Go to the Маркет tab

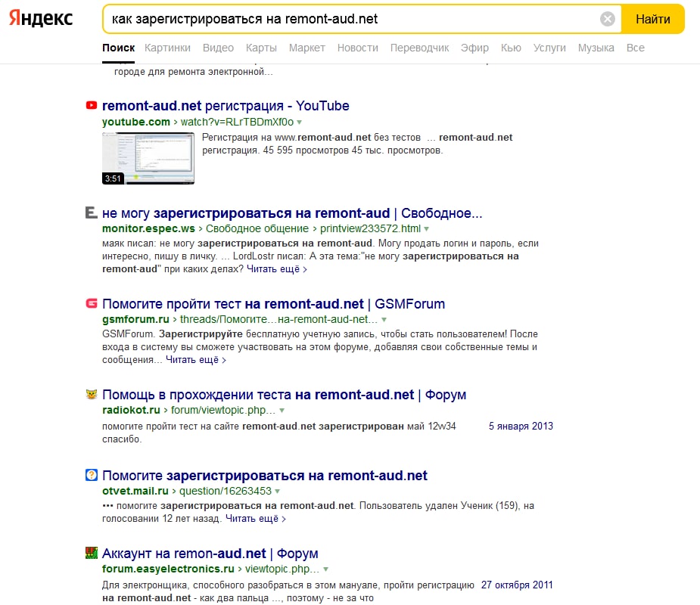306,48
